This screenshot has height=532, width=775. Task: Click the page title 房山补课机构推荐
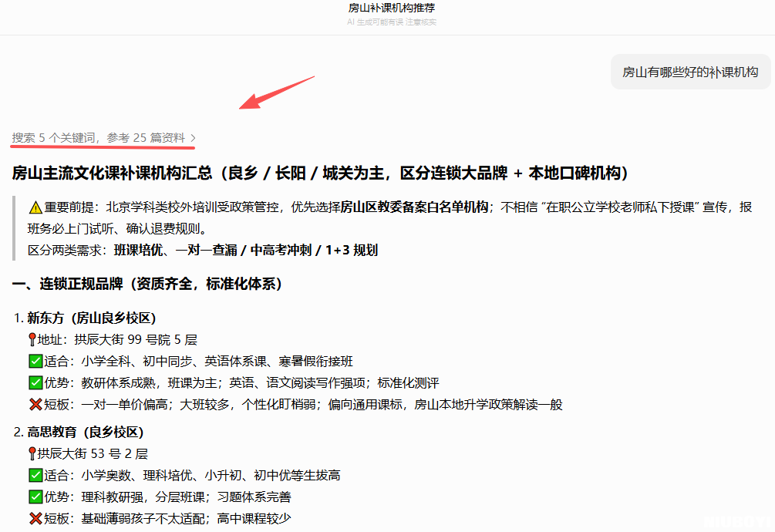(392, 8)
